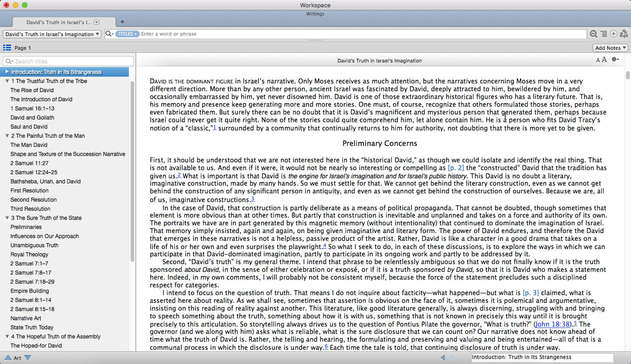The width and height of the screenshot is (631, 364).
Task: Click the search history magnifier icon
Action: [x=593, y=34]
